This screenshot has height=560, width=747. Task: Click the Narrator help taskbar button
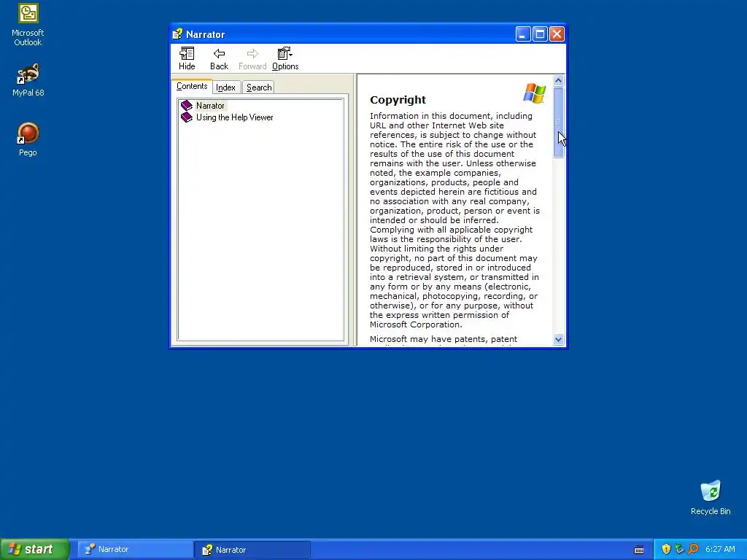point(252,550)
